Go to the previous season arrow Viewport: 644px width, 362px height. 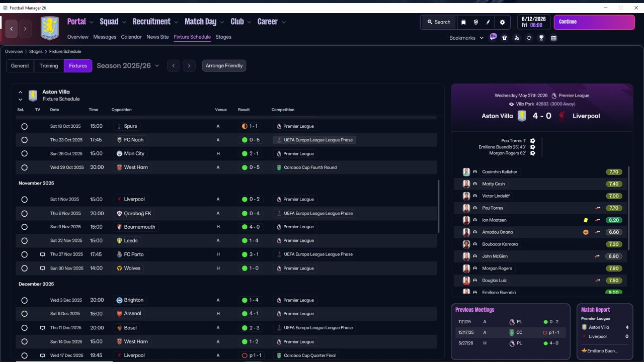[x=173, y=66]
